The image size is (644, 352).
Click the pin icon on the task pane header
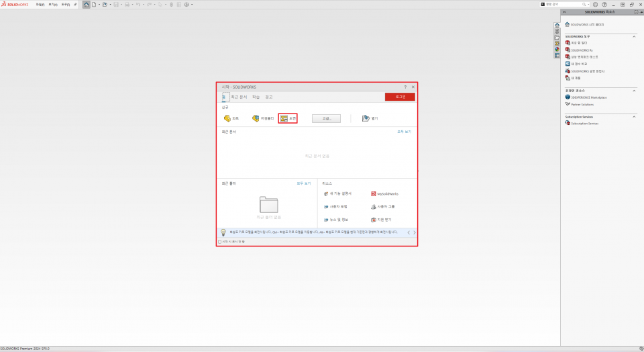click(x=642, y=12)
